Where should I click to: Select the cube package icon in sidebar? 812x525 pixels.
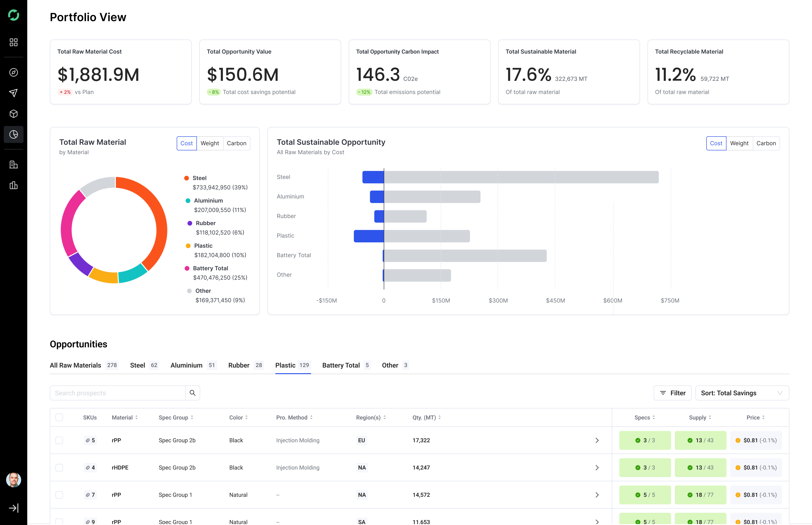point(14,114)
